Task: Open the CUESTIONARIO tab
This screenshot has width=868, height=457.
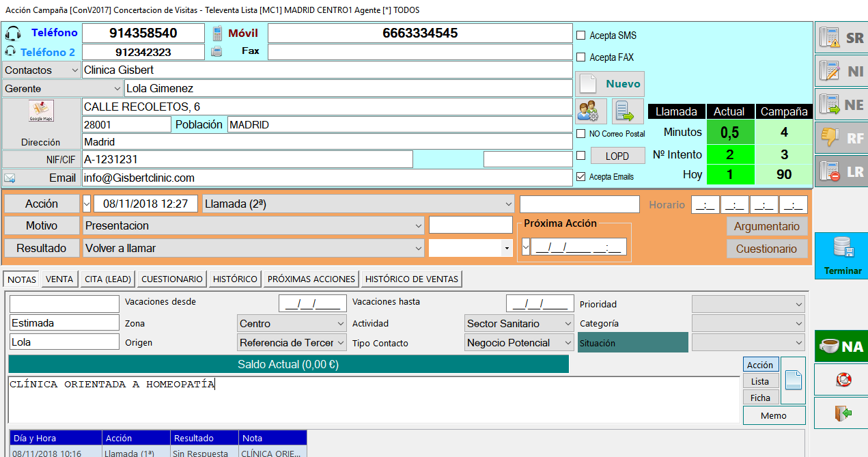Action: click(x=172, y=279)
